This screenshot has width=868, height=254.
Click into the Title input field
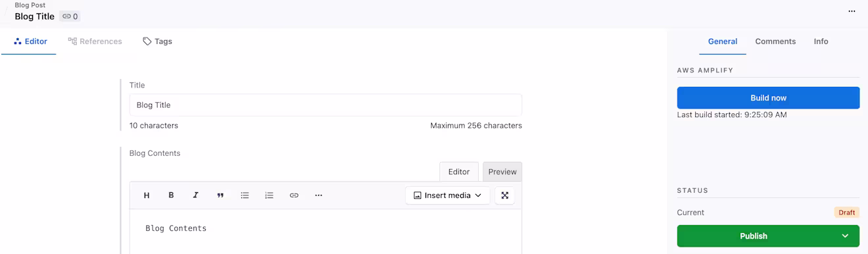pyautogui.click(x=325, y=105)
